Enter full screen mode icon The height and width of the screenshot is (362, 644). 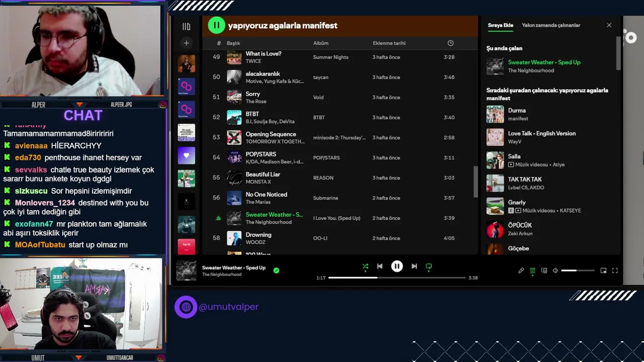point(615,270)
